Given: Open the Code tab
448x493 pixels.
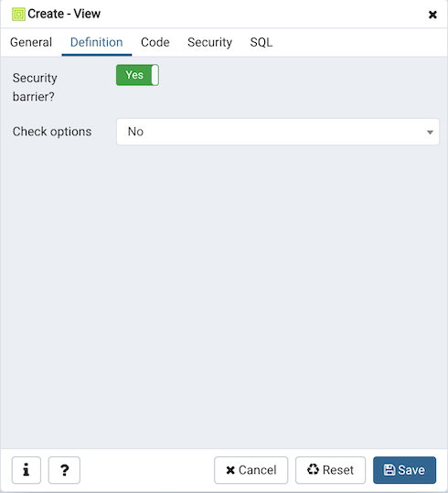Looking at the screenshot, I should pyautogui.click(x=155, y=42).
